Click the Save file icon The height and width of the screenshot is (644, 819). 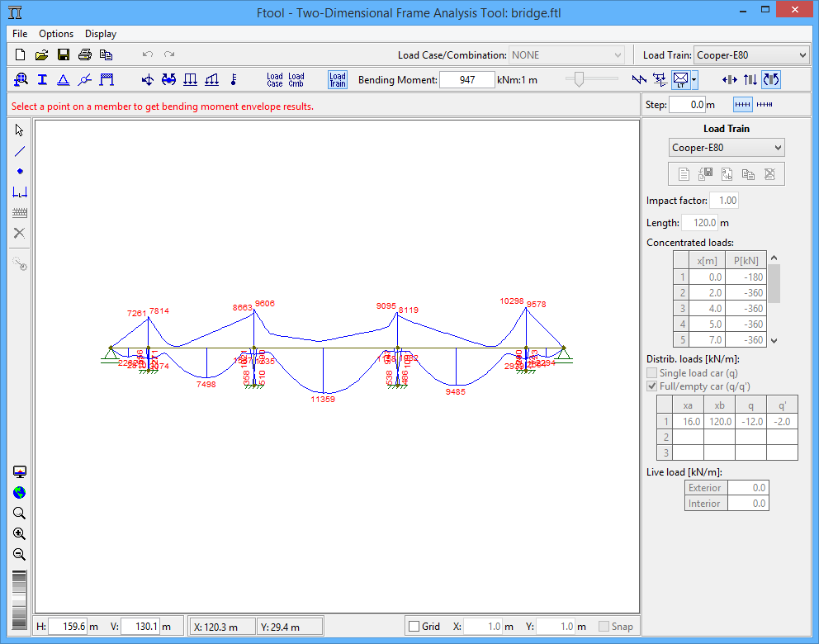point(63,55)
